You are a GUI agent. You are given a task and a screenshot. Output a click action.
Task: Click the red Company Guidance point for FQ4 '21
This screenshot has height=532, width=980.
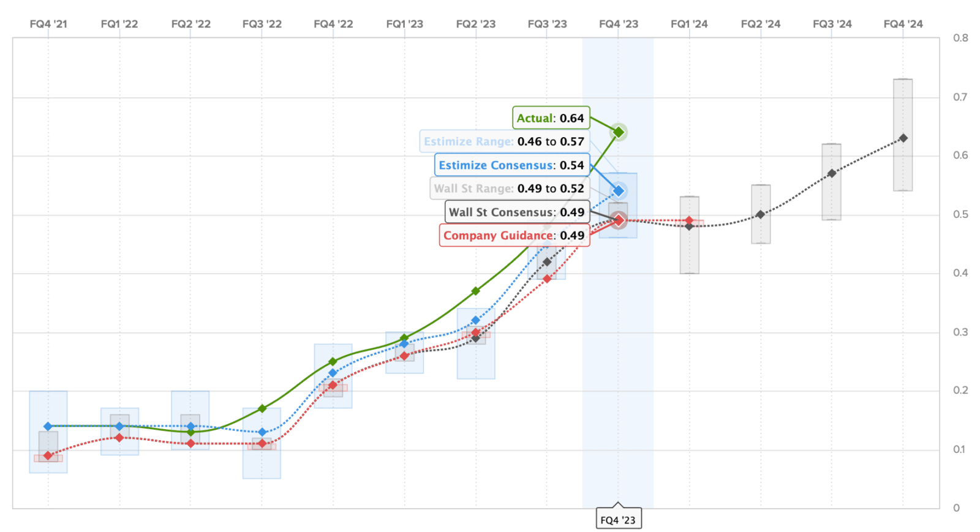coord(48,455)
